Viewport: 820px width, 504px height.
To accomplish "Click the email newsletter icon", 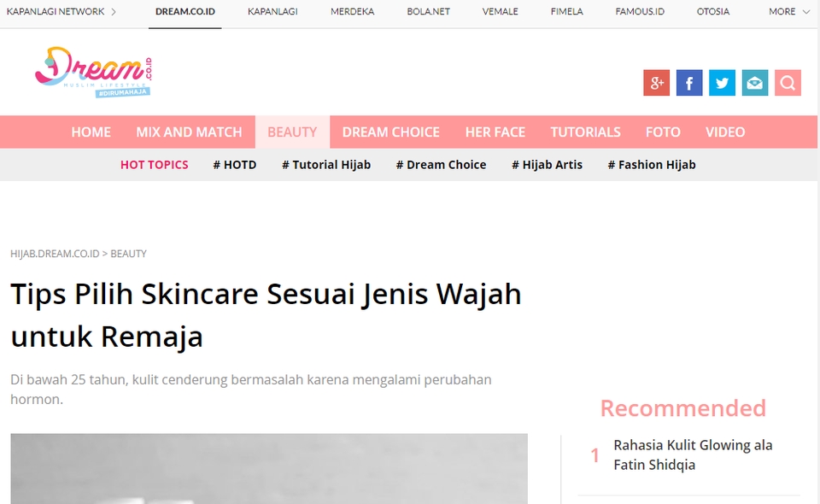I will 755,83.
